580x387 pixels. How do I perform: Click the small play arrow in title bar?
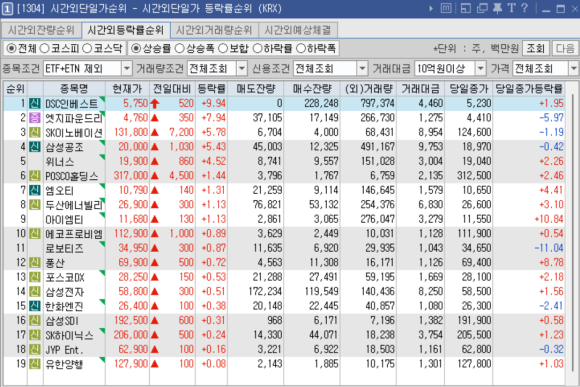431,8
